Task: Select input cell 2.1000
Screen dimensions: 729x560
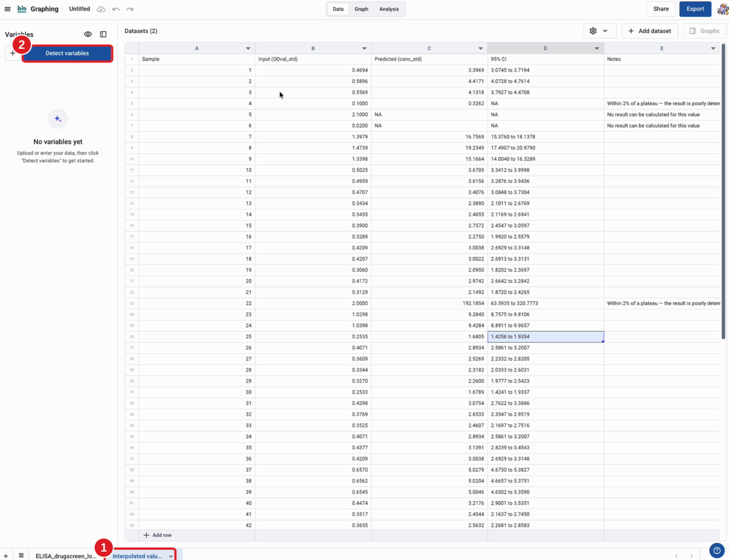Action: 313,114
